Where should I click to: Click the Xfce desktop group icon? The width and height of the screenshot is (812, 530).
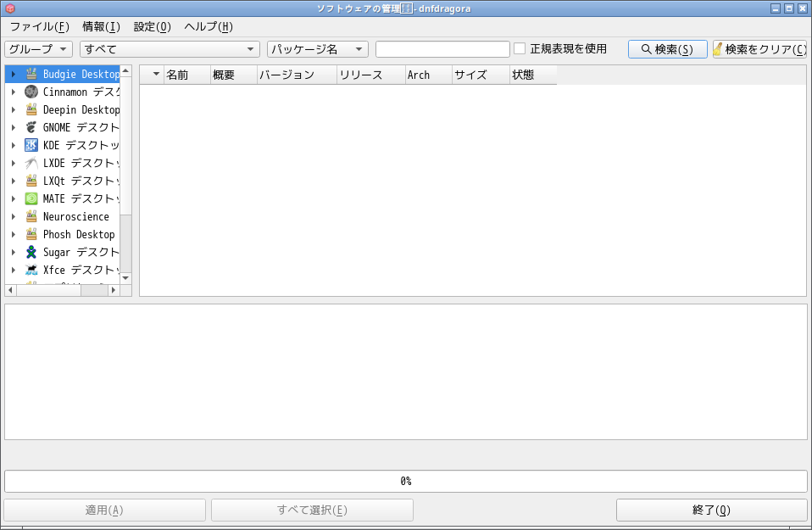click(x=31, y=270)
